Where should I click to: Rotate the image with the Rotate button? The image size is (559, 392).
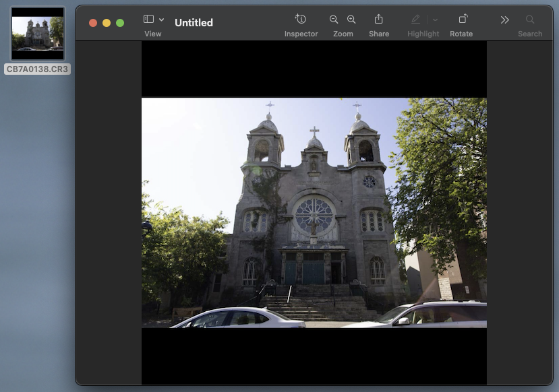(x=462, y=20)
